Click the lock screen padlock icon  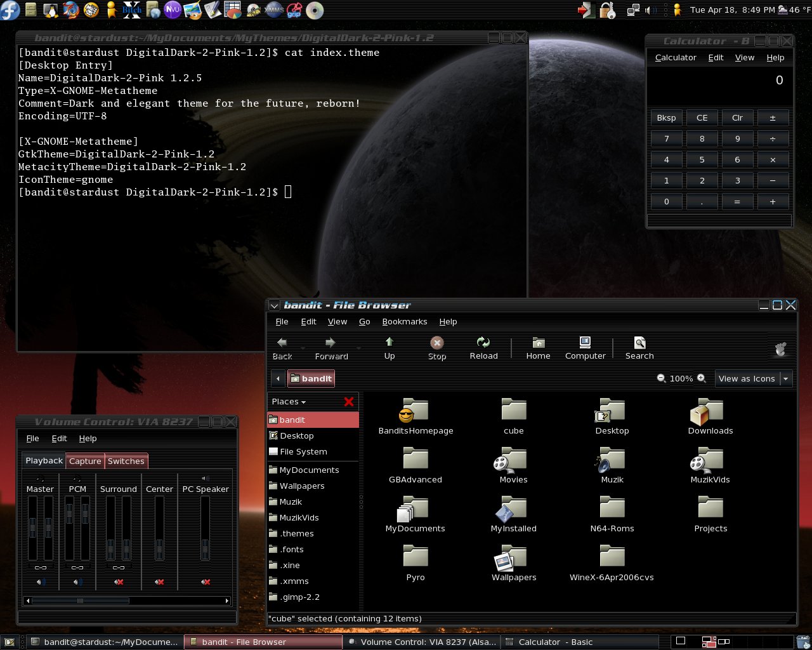(607, 10)
